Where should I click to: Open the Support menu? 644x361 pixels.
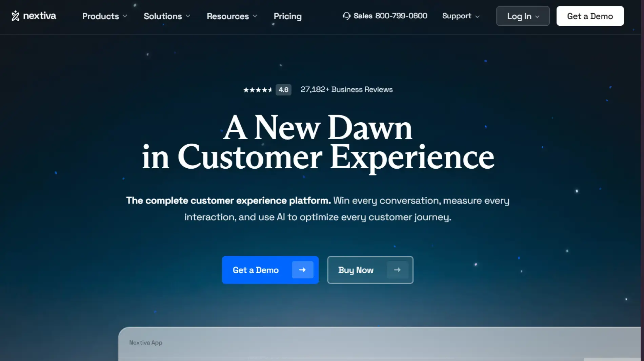(461, 16)
